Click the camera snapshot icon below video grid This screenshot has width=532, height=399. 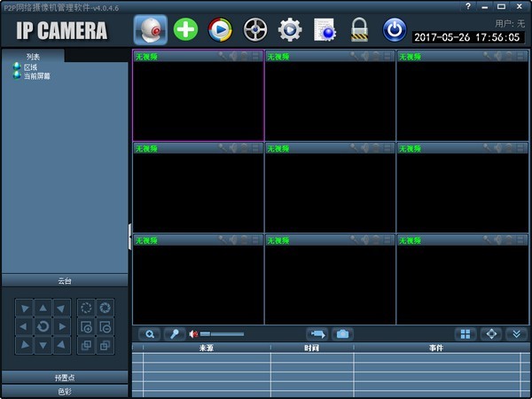point(342,334)
